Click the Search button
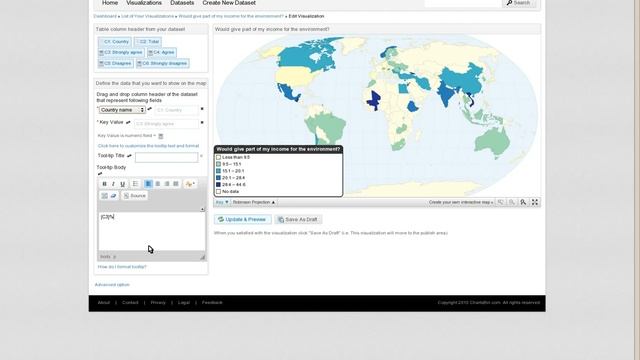 519,3
